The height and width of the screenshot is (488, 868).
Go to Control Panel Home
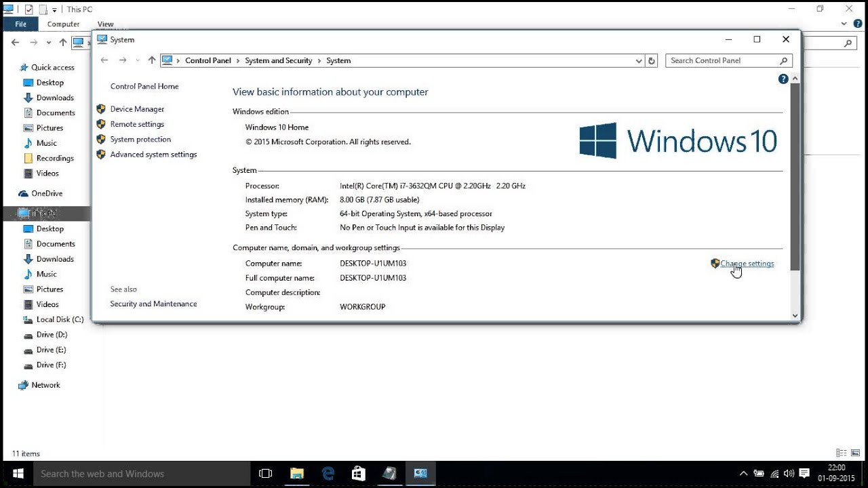click(144, 87)
